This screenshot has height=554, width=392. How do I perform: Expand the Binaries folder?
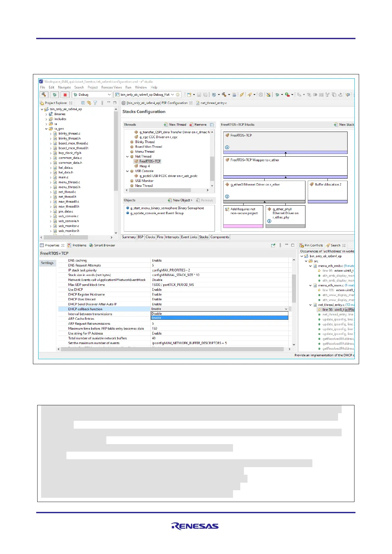46,114
